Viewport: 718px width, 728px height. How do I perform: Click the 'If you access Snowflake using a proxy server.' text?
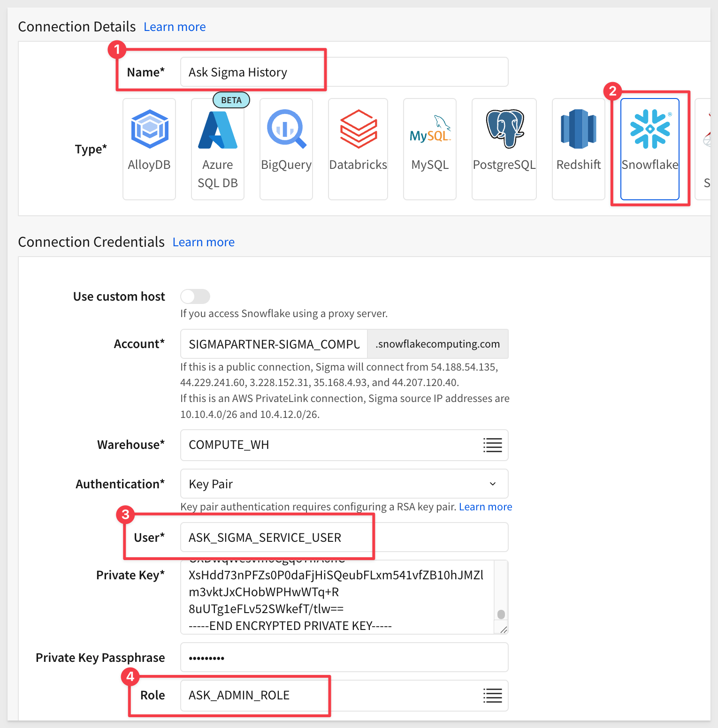[284, 313]
